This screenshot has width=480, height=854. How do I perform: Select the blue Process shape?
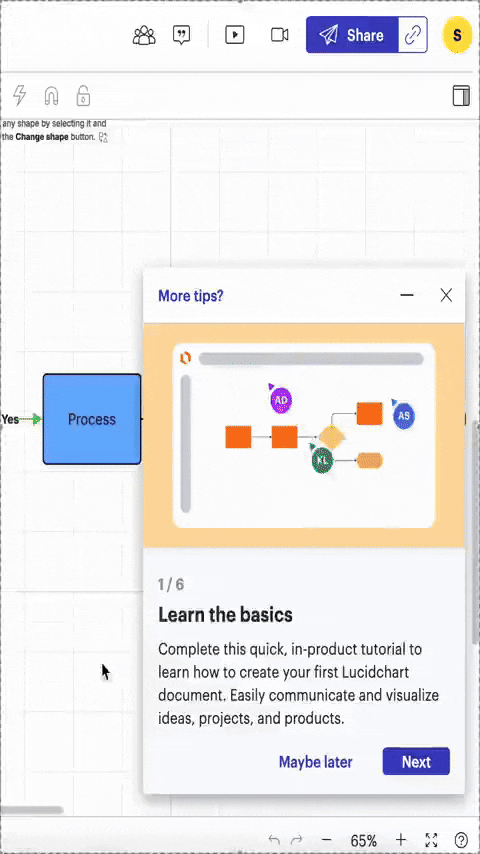92,419
